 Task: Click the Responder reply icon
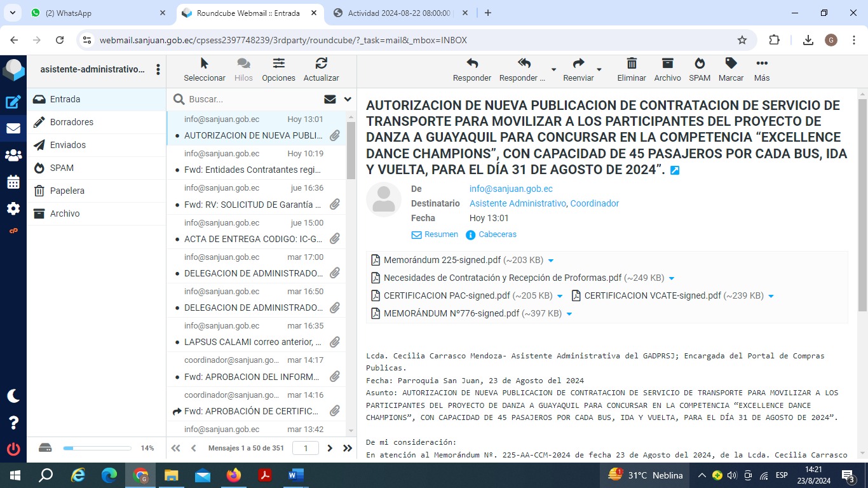click(x=471, y=69)
